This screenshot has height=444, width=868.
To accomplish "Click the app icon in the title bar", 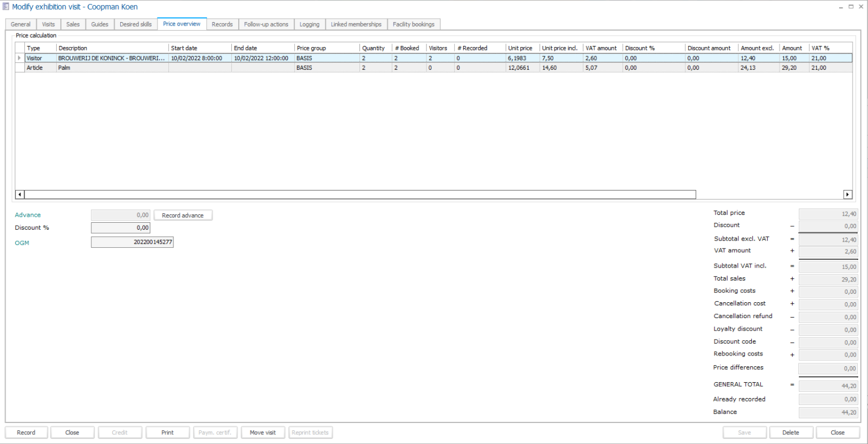I will 6,7.
